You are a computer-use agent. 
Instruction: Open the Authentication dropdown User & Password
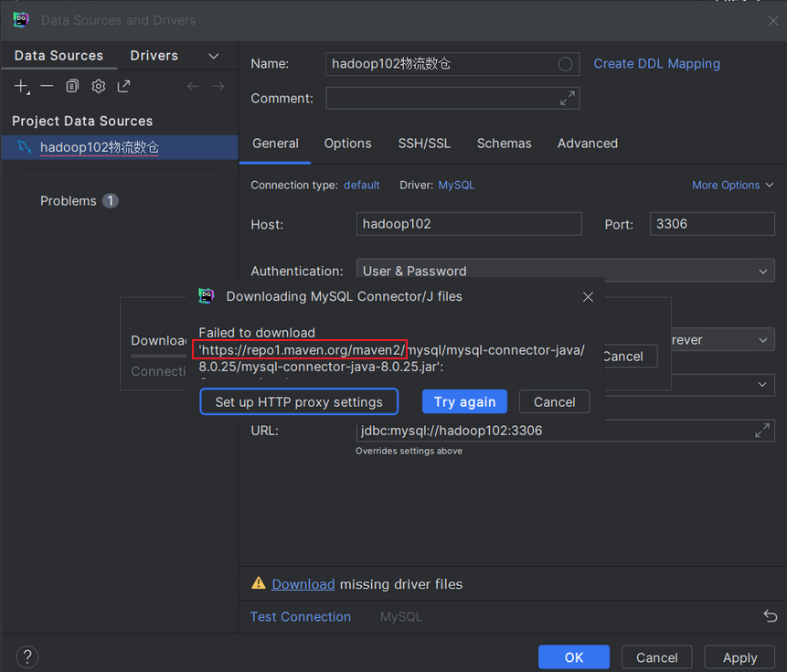point(565,271)
